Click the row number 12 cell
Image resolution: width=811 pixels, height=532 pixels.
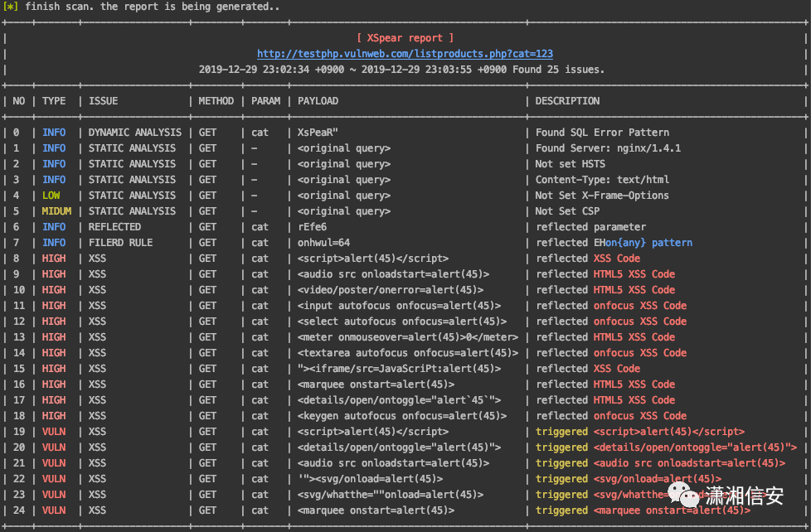[x=18, y=322]
